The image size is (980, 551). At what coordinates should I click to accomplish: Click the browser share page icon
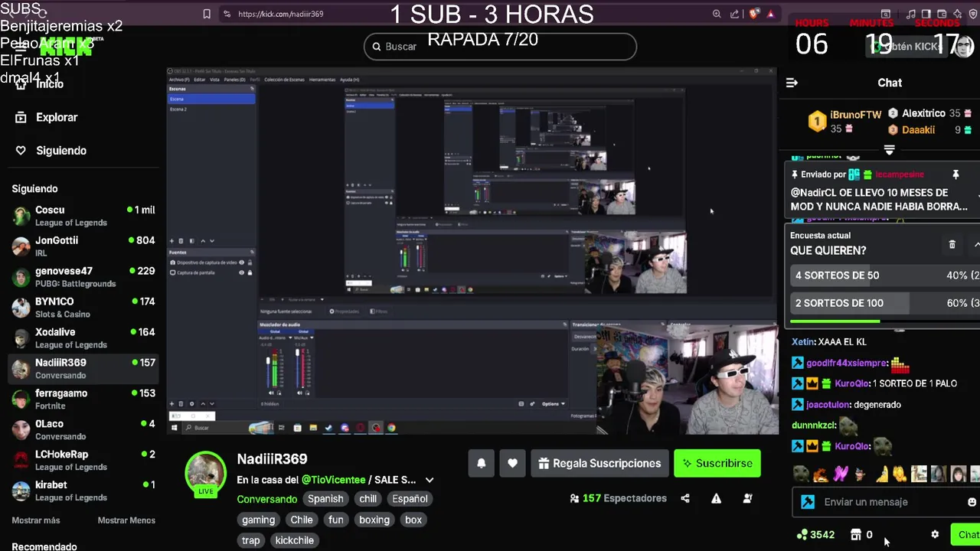click(735, 14)
